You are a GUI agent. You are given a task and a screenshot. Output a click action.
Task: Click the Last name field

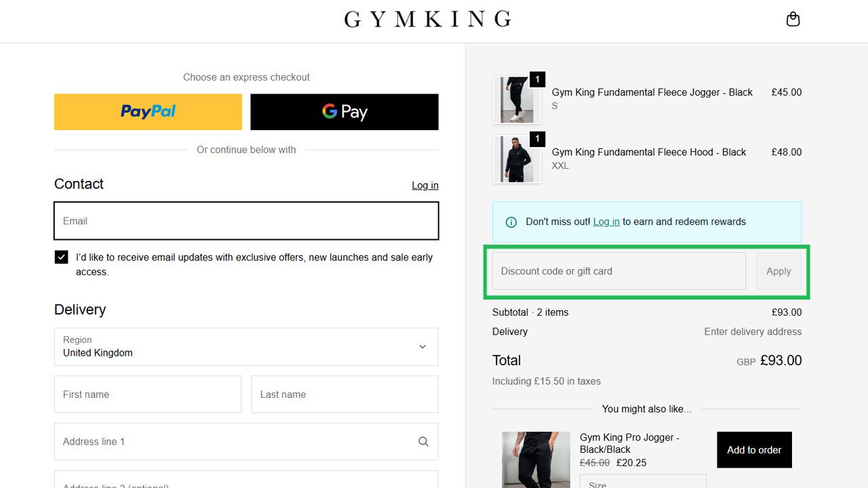(344, 394)
